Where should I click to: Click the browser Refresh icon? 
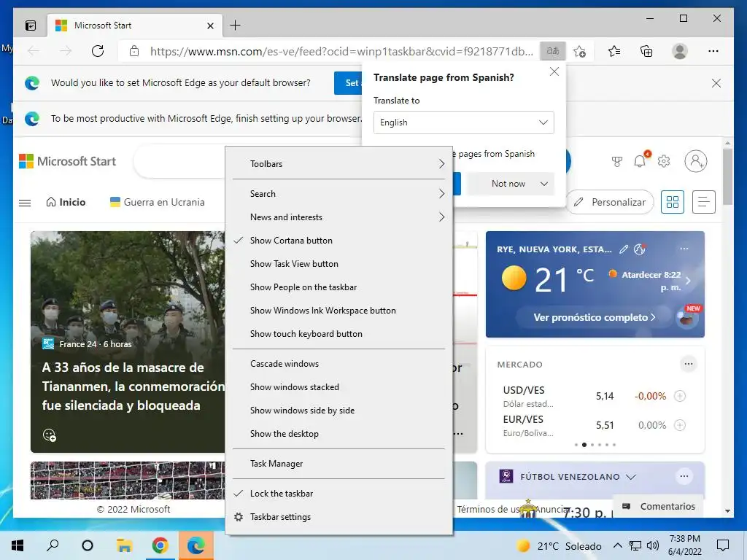point(98,51)
